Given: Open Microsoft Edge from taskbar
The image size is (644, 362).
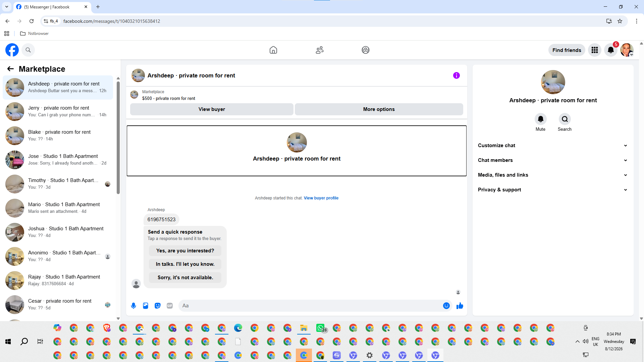Looking at the screenshot, I should [x=238, y=328].
